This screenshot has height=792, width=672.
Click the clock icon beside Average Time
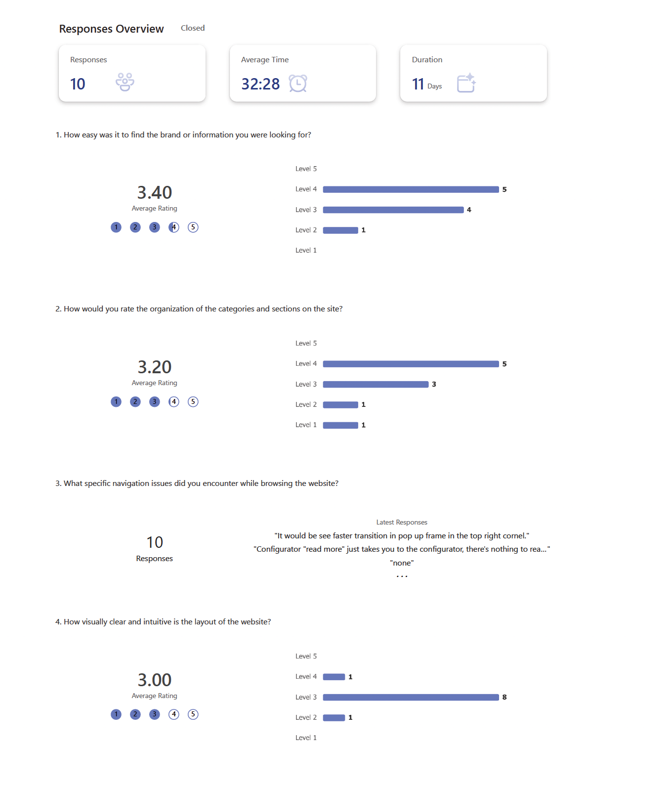[x=298, y=83]
